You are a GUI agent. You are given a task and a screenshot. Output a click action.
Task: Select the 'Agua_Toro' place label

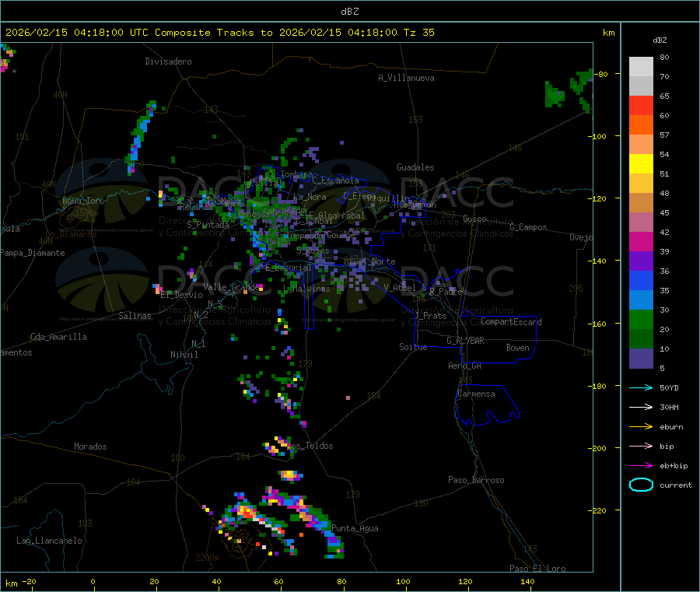83,201
